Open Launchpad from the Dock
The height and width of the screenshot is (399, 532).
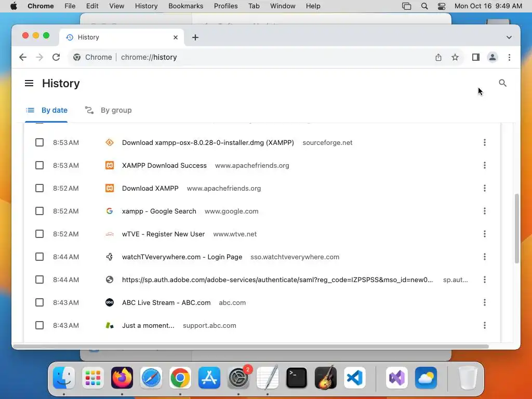[x=93, y=378]
